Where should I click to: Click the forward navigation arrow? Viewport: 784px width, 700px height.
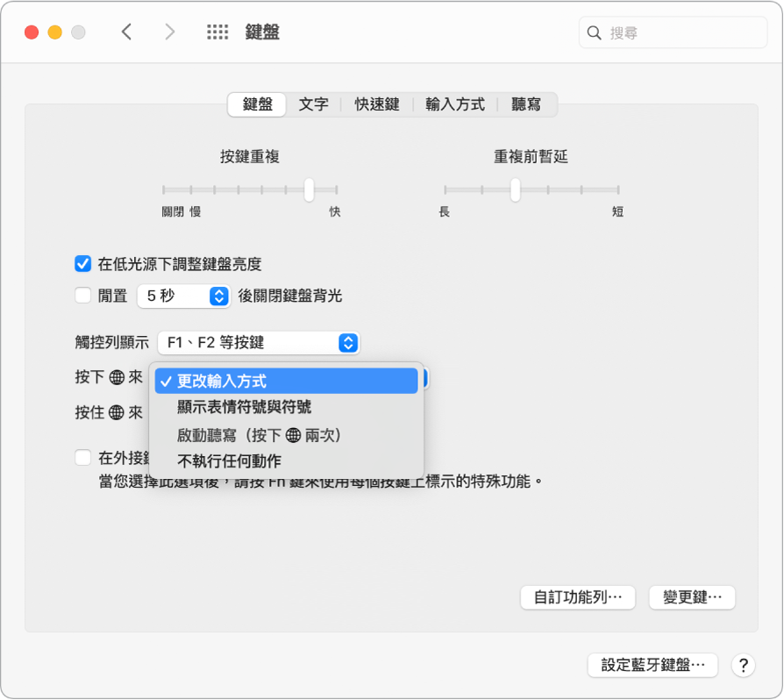(x=169, y=32)
